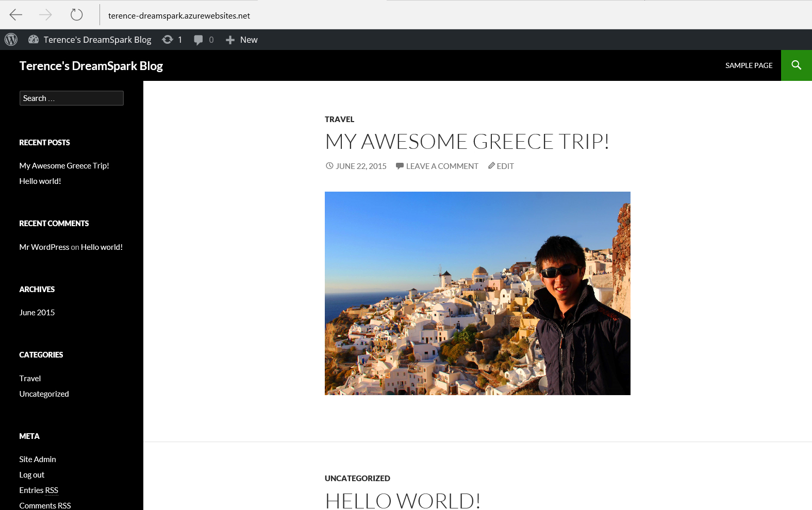812x510 pixels.
Task: Go to Site Admin
Action: pos(38,460)
